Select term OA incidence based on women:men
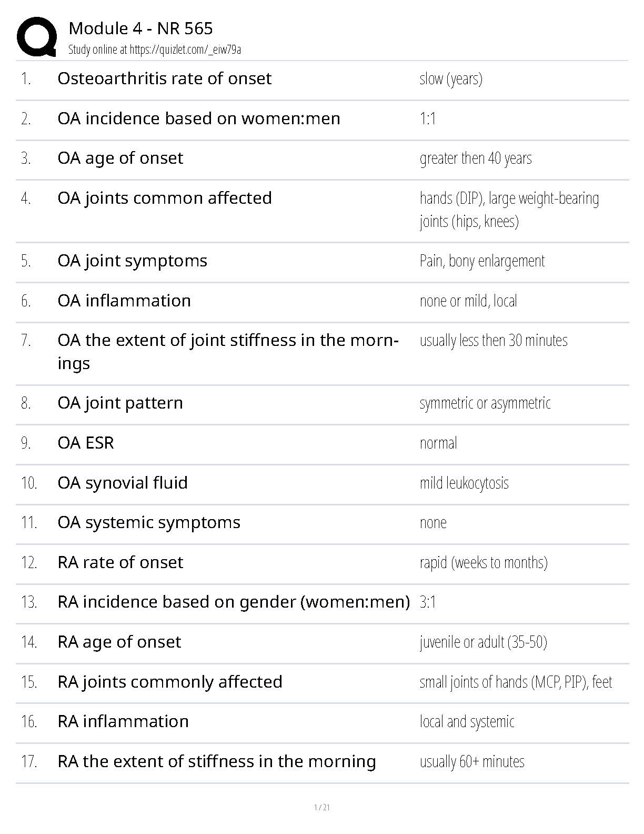Image resolution: width=644 pixels, height=834 pixels. (x=198, y=118)
